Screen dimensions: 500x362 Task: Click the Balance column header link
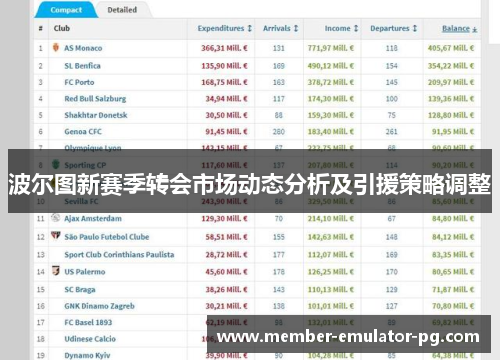[x=456, y=28]
